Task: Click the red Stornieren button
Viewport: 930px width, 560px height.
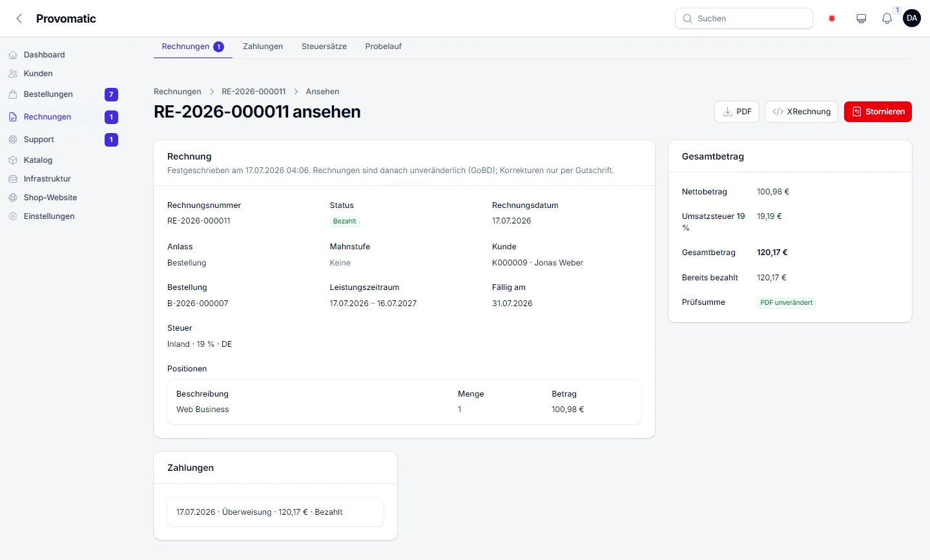Action: 878,112
